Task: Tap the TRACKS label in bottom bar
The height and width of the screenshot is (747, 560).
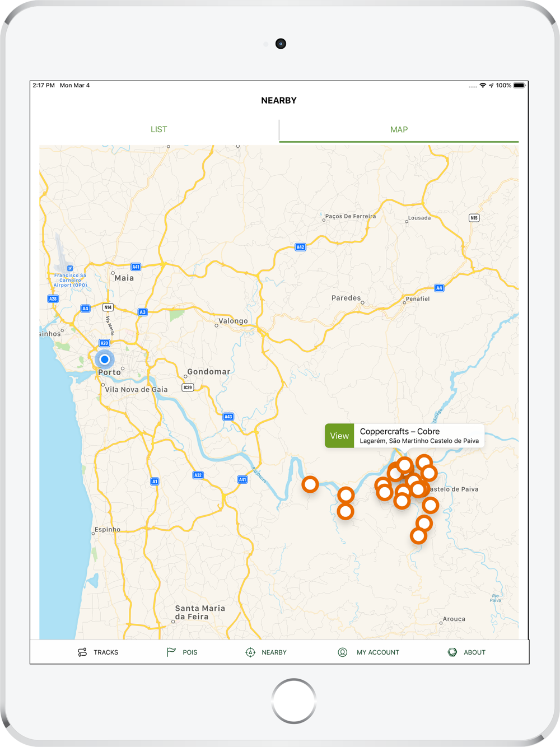Action: 106,652
